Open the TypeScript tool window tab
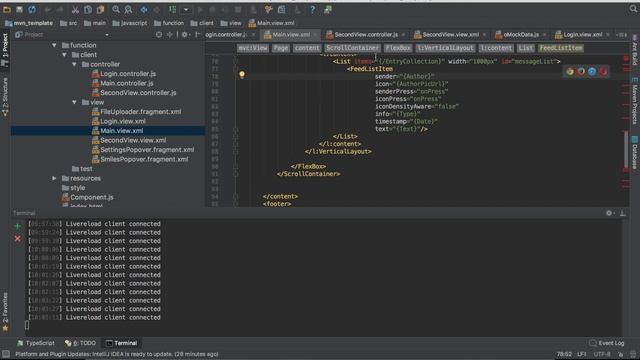This screenshot has height=360, width=640. point(36,343)
